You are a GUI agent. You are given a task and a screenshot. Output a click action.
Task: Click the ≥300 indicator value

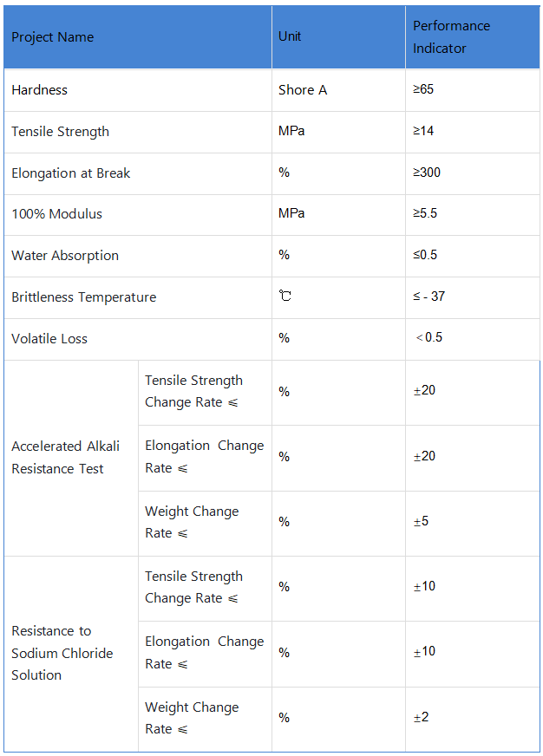coord(427,173)
